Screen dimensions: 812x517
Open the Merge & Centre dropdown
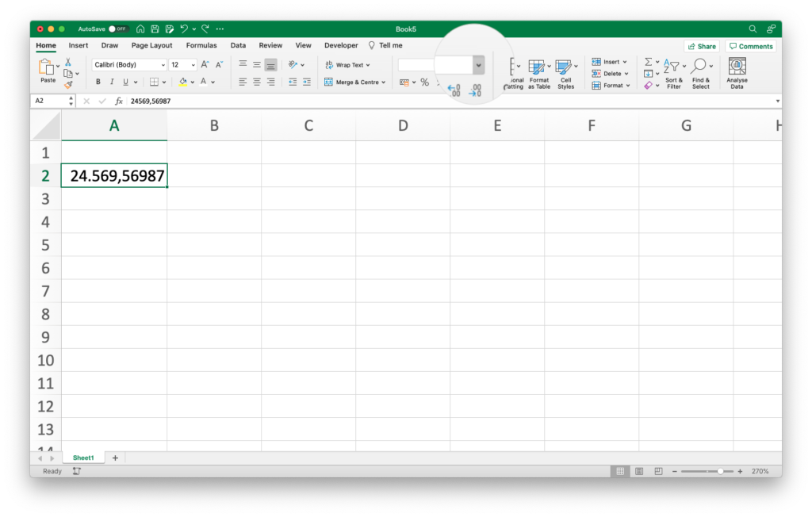[384, 82]
